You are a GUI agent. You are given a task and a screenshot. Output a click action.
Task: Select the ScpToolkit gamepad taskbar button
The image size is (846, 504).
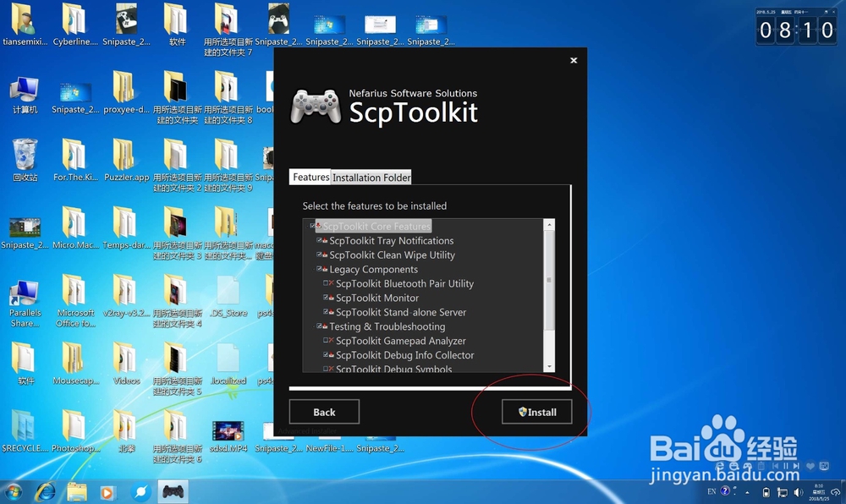click(173, 491)
